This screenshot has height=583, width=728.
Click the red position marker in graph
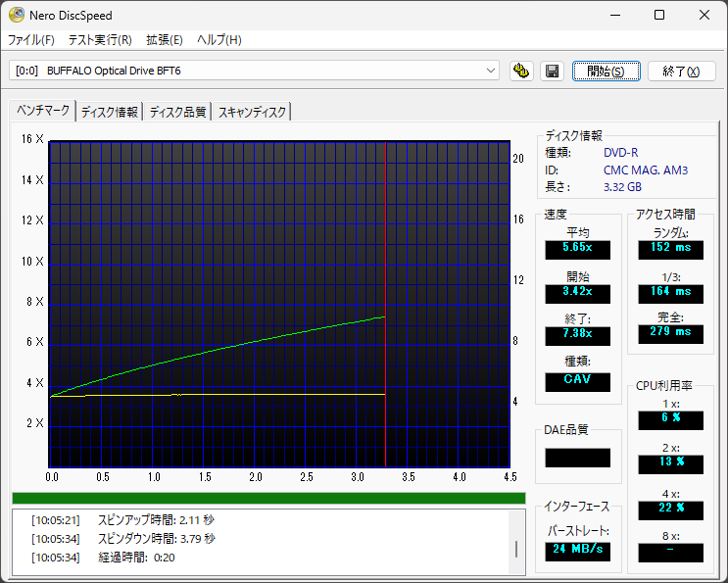[x=385, y=304]
